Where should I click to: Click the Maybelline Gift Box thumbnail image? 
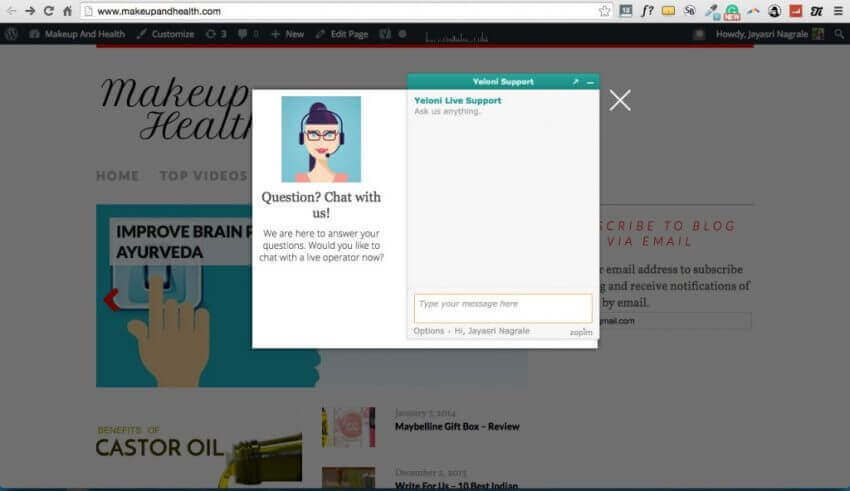[348, 427]
